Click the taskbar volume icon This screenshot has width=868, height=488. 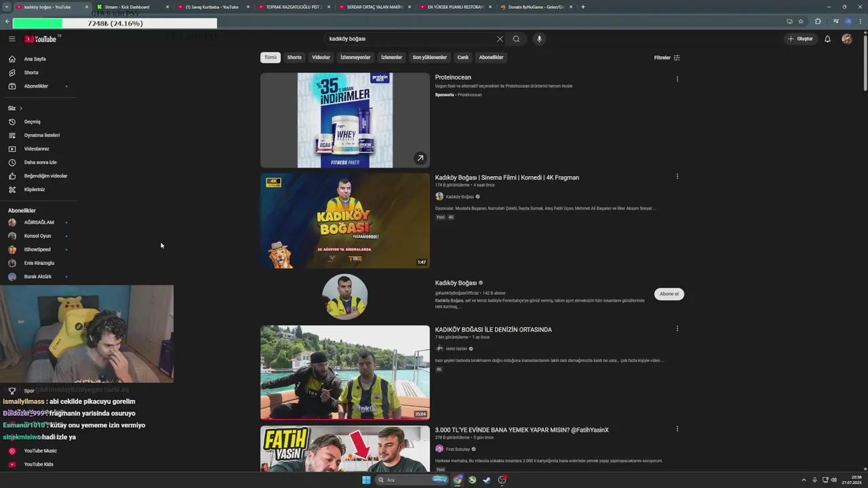point(833,480)
